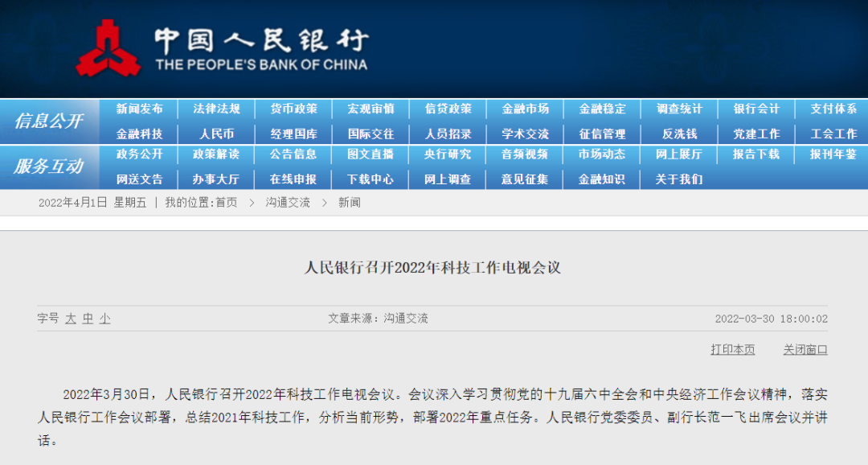
Task: Open the 货币政策 navigation link
Action: [293, 109]
